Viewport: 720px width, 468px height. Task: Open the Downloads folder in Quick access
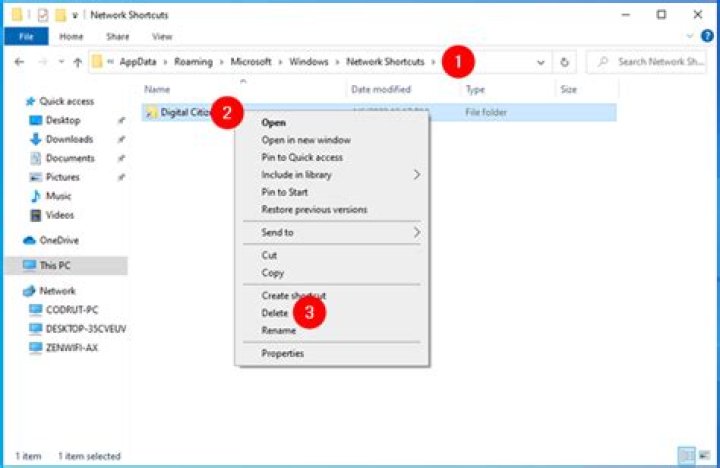(68, 139)
